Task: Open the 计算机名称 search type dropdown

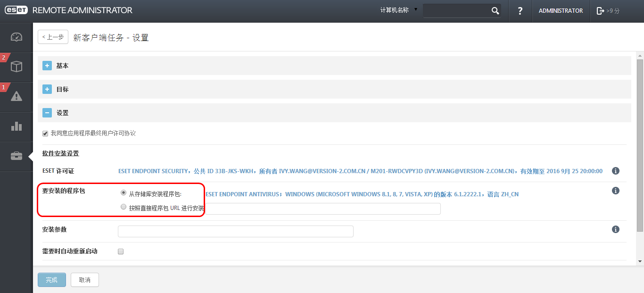Action: click(399, 10)
